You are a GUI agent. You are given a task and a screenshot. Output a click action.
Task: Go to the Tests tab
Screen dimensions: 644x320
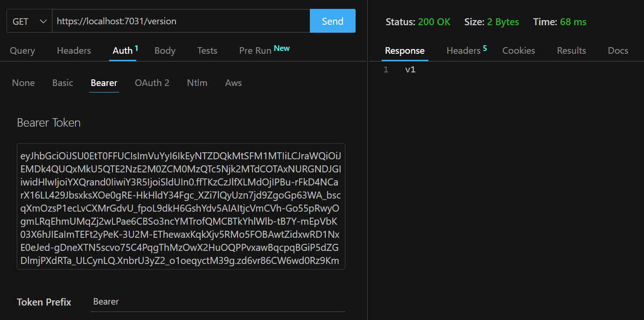coord(207,50)
